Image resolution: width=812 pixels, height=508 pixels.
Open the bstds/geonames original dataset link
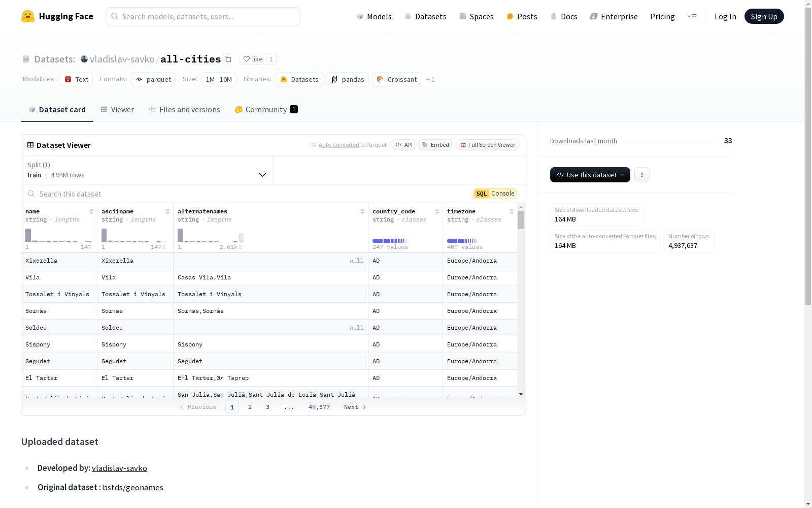point(133,487)
